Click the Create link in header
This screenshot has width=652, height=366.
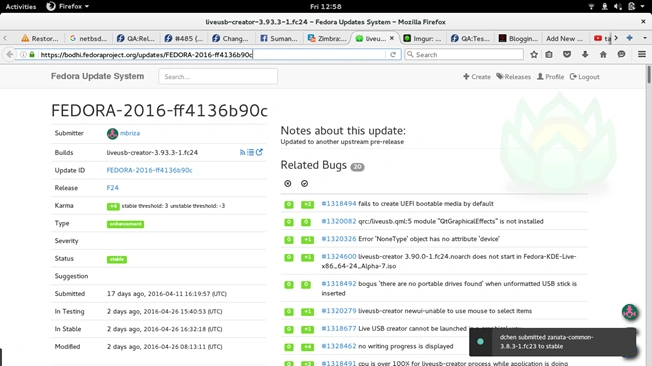tap(477, 77)
